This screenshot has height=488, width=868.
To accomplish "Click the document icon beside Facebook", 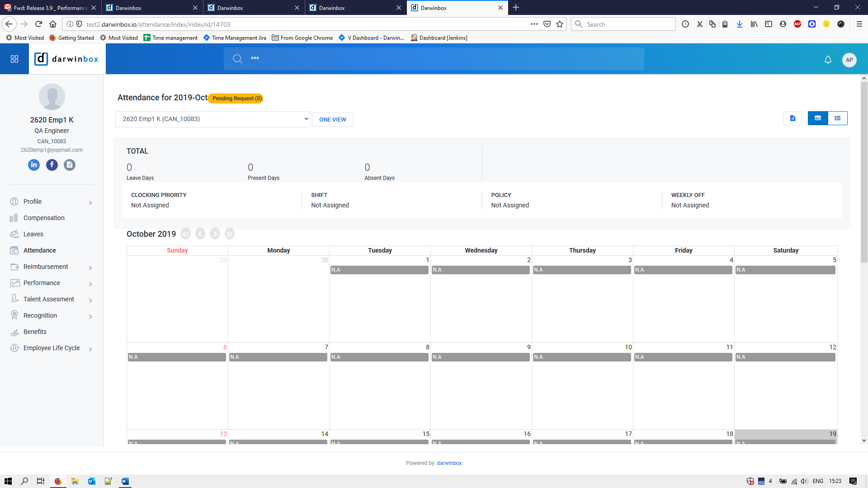I will point(70,165).
